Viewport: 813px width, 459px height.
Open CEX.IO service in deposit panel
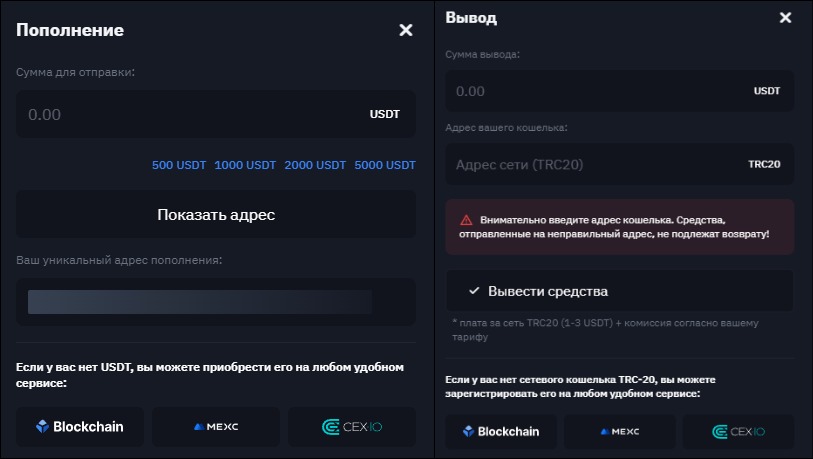(x=352, y=426)
